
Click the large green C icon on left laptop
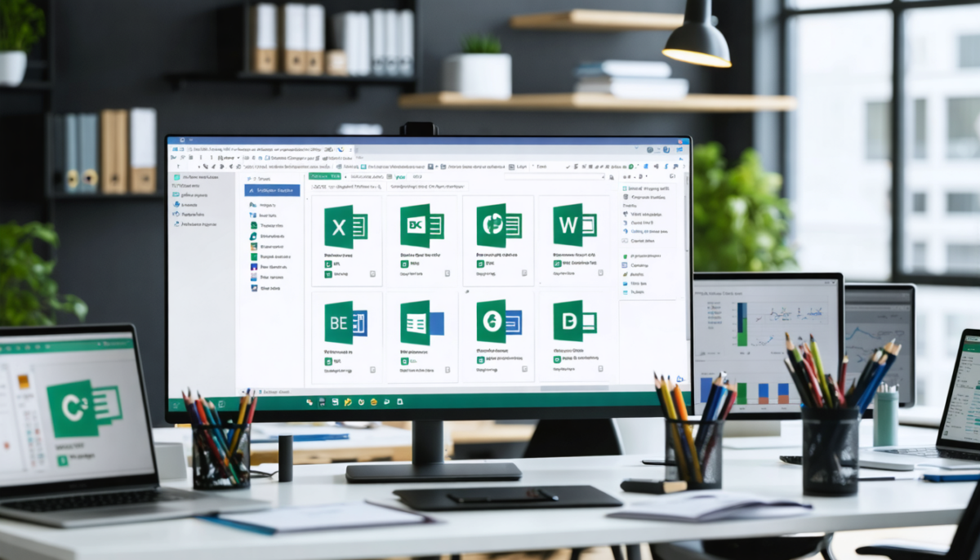pyautogui.click(x=84, y=409)
